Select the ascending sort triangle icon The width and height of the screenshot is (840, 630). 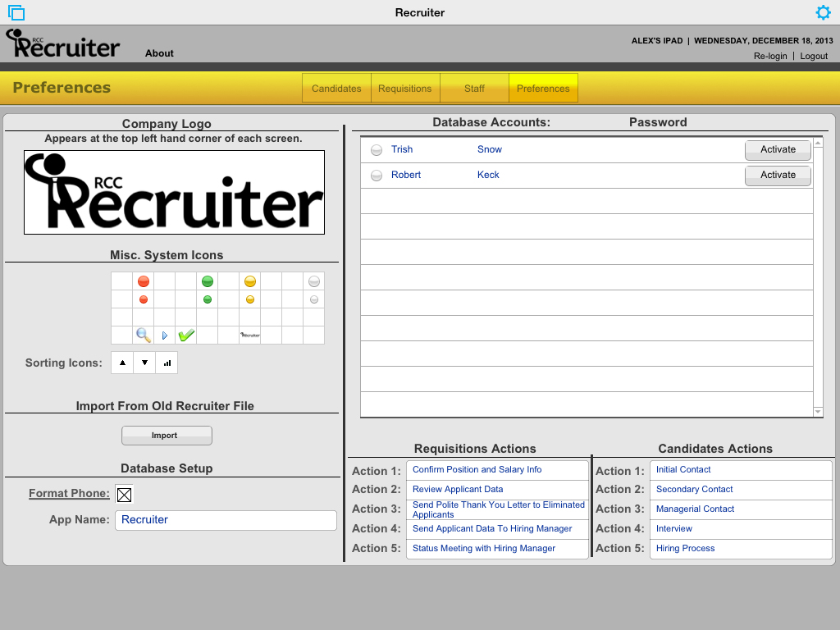pyautogui.click(x=122, y=363)
